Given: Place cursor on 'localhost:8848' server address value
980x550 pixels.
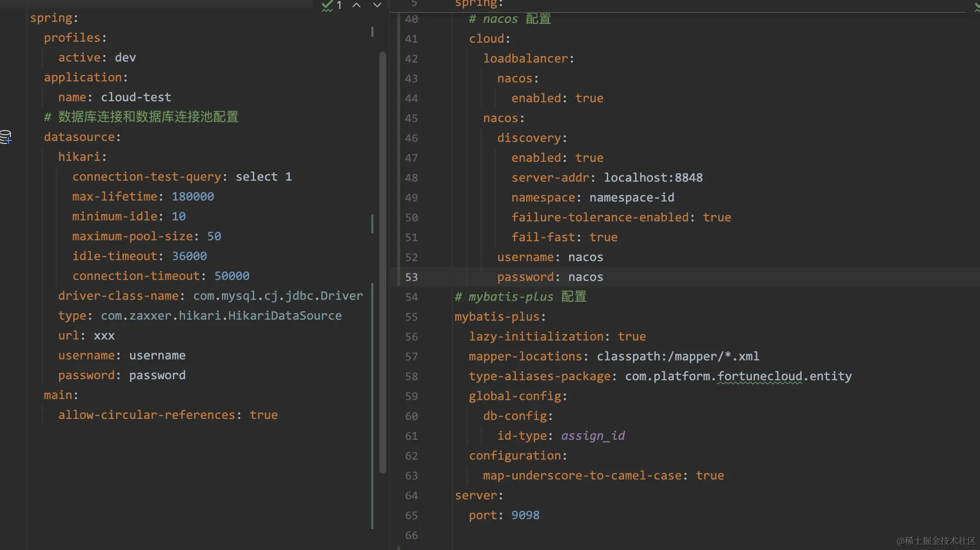Looking at the screenshot, I should [653, 178].
